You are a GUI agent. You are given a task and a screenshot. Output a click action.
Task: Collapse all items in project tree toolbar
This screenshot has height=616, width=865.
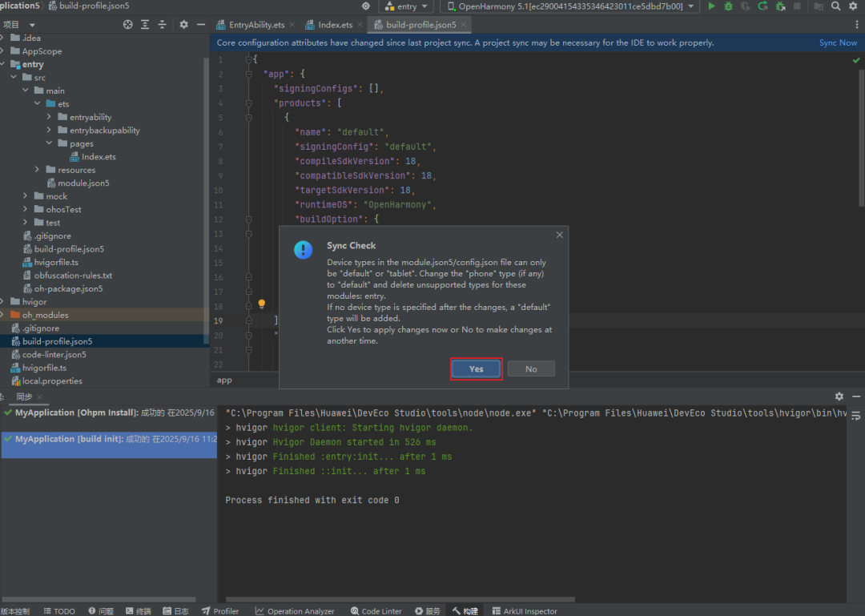[162, 24]
